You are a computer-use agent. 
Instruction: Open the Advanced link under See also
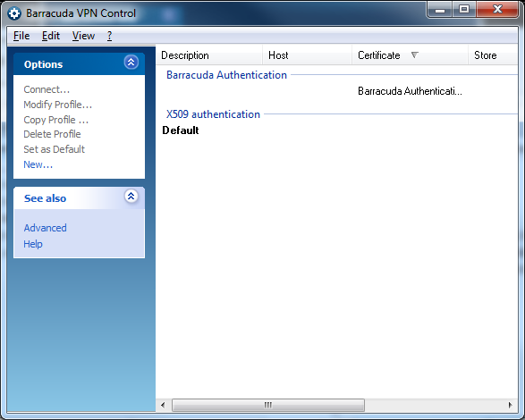click(x=45, y=228)
